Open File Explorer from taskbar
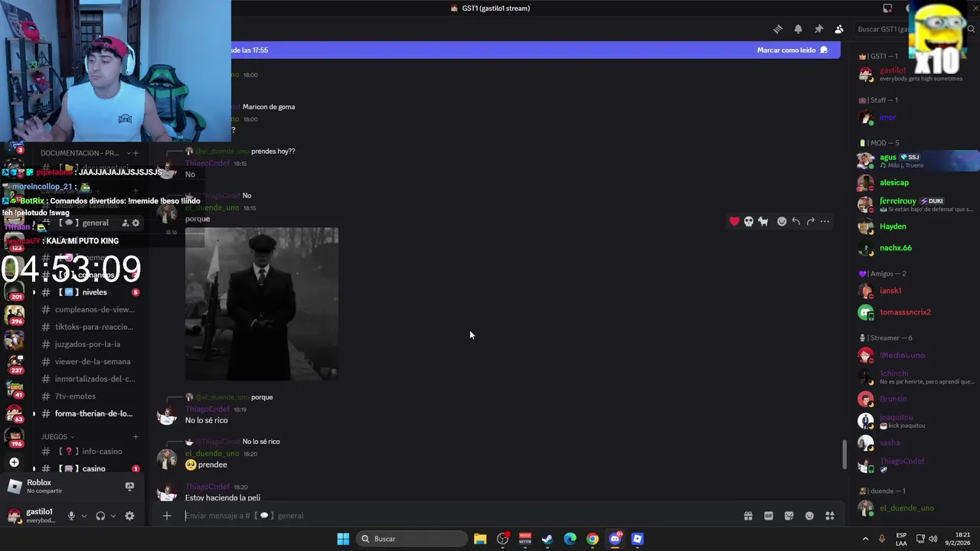The image size is (980, 551). pyautogui.click(x=480, y=539)
